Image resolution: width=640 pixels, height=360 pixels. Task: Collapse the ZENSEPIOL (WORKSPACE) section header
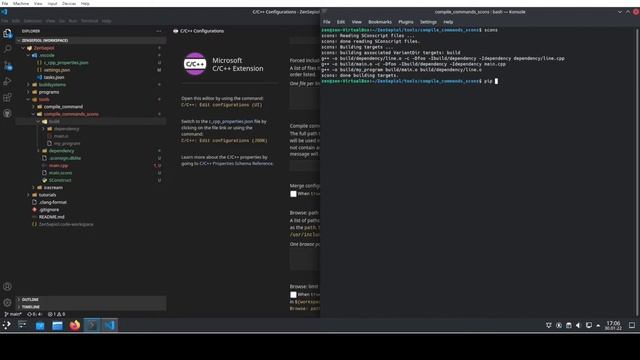[x=91, y=40]
